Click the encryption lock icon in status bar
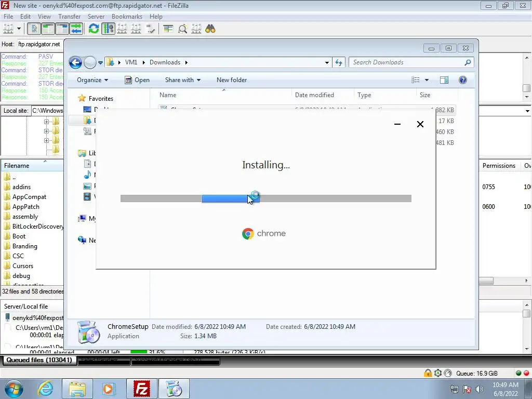Image resolution: width=532 pixels, height=399 pixels. click(428, 373)
